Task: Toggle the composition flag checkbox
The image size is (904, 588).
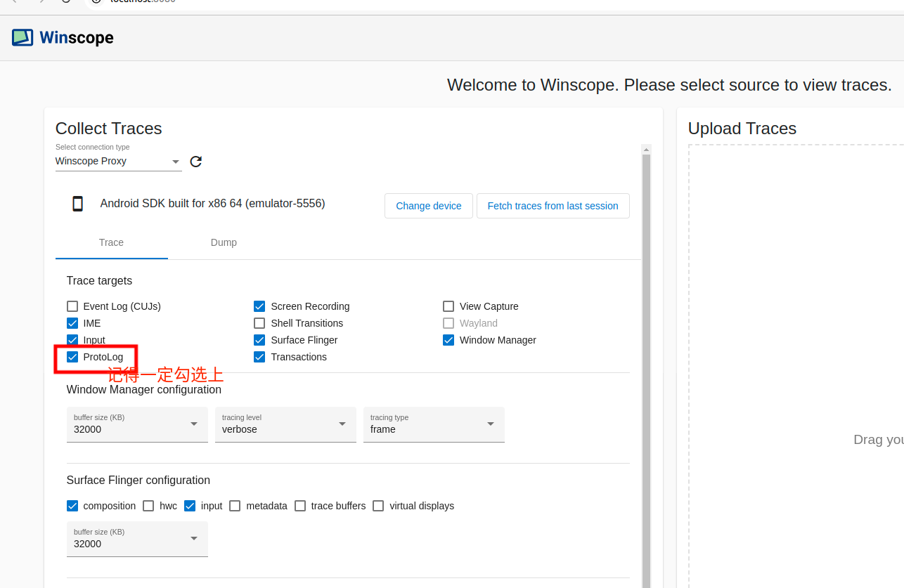Action: pos(72,506)
